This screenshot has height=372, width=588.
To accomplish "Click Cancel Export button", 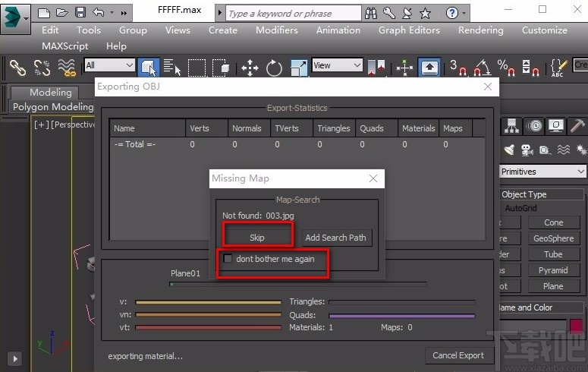I will [458, 355].
